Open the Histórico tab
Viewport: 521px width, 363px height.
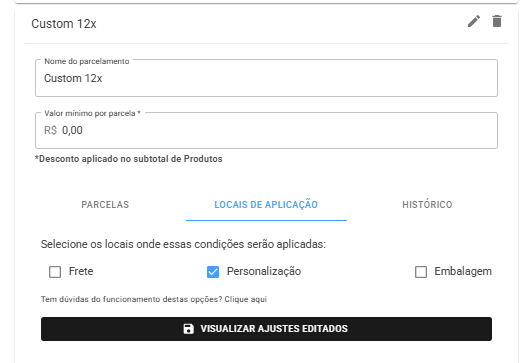coord(427,205)
